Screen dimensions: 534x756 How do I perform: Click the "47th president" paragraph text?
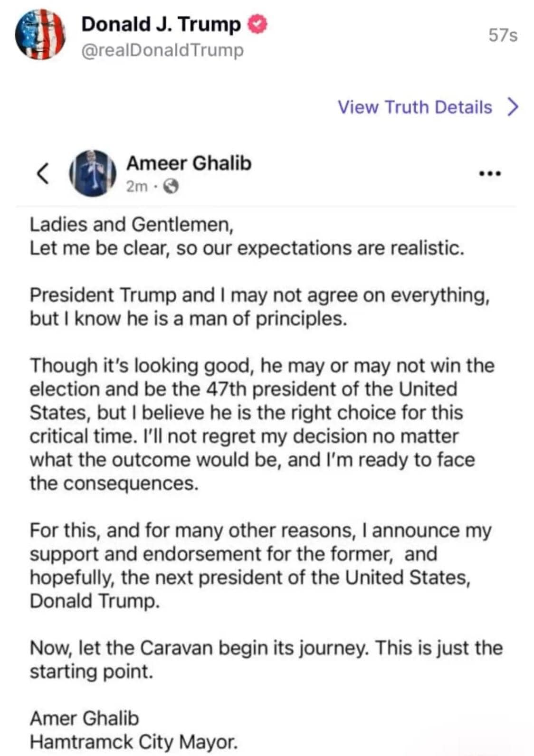pyautogui.click(x=261, y=424)
